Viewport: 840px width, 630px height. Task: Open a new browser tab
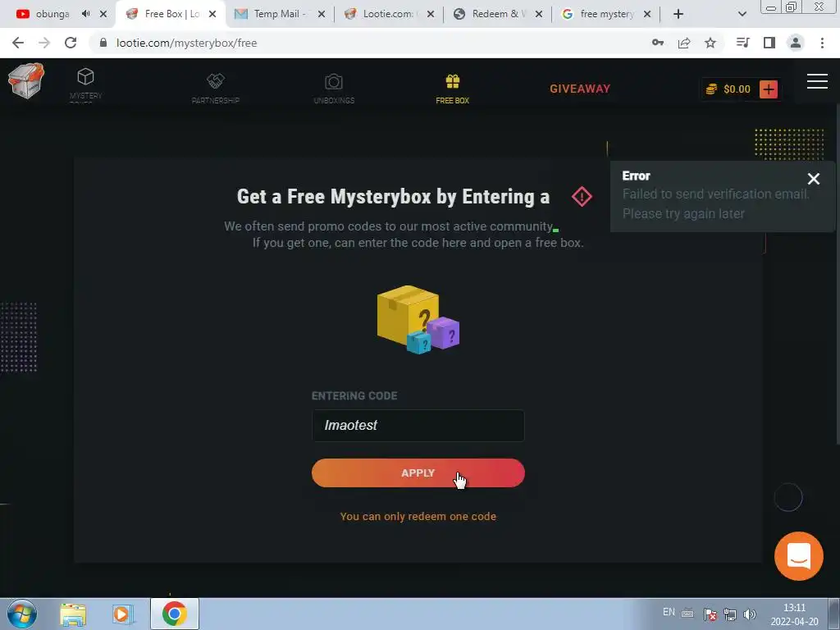pos(678,14)
